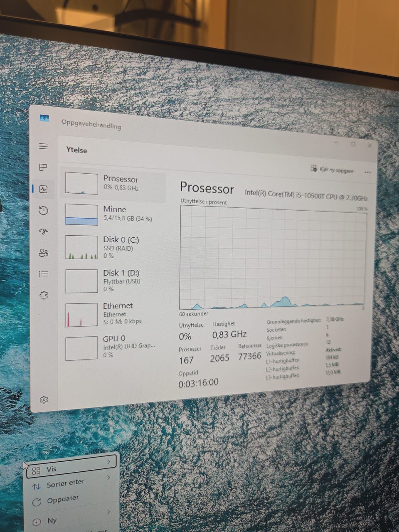Select the Prosessor performance entry
Screen dimensions: 399x532
pyautogui.click(x=113, y=184)
